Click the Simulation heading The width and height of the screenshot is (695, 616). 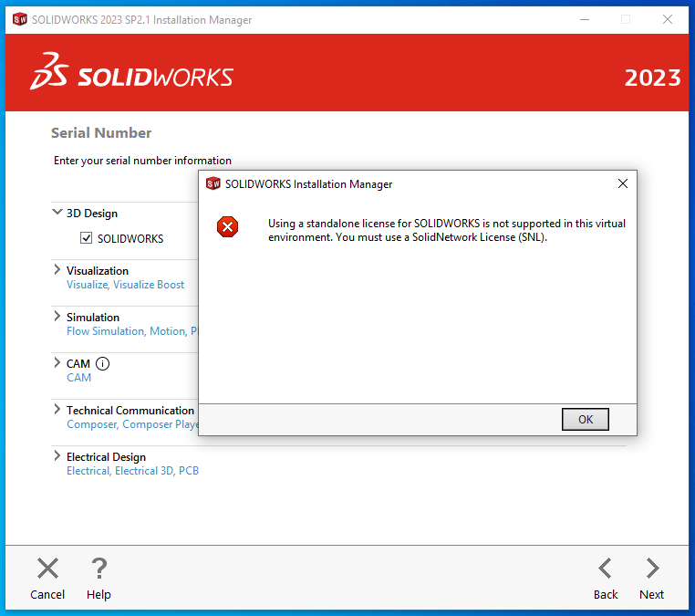[x=93, y=318]
